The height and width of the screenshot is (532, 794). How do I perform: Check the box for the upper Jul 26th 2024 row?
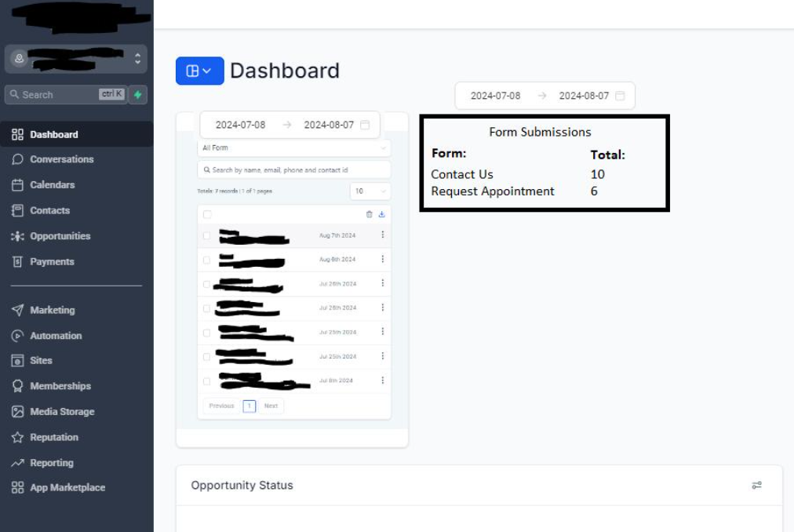pyautogui.click(x=206, y=284)
